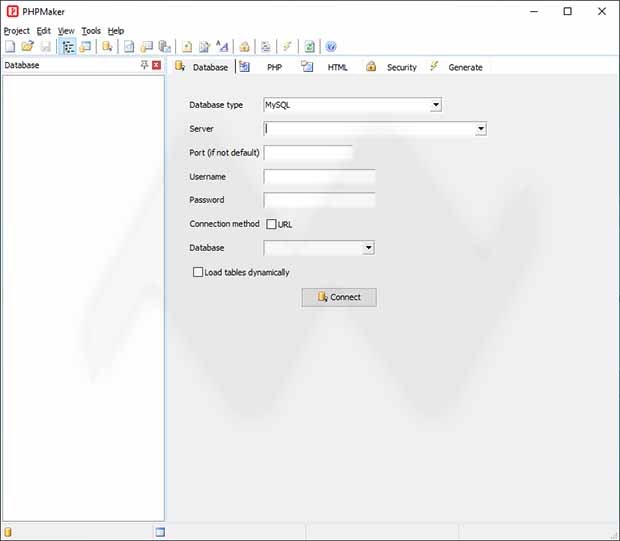
Task: Click the page with pencil toolbar icon
Action: tap(204, 47)
